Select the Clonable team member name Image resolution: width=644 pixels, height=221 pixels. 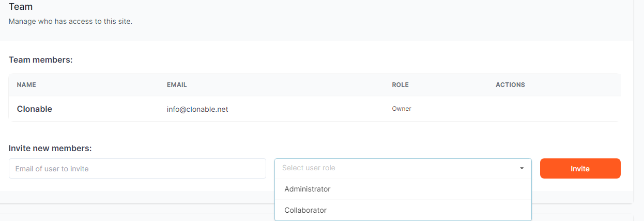click(x=35, y=109)
